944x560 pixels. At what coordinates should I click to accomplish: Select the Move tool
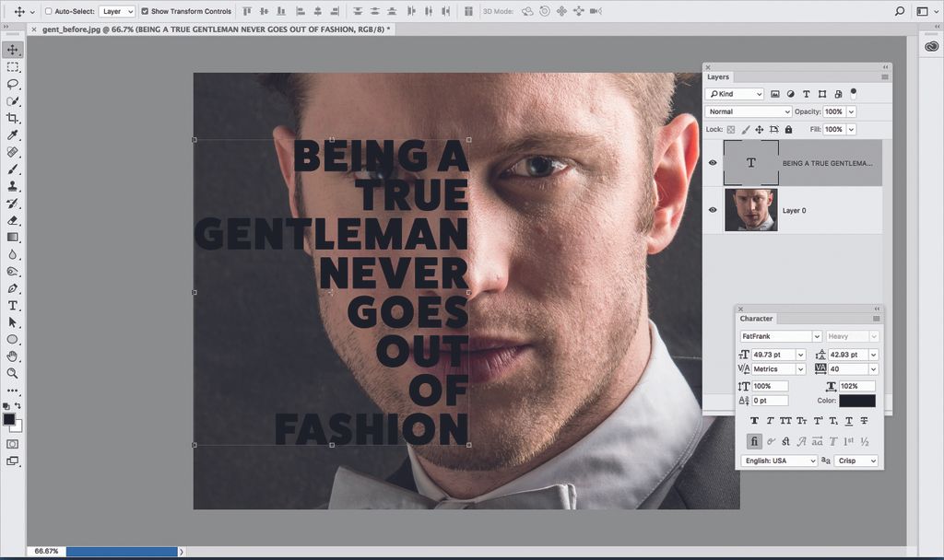[x=13, y=50]
